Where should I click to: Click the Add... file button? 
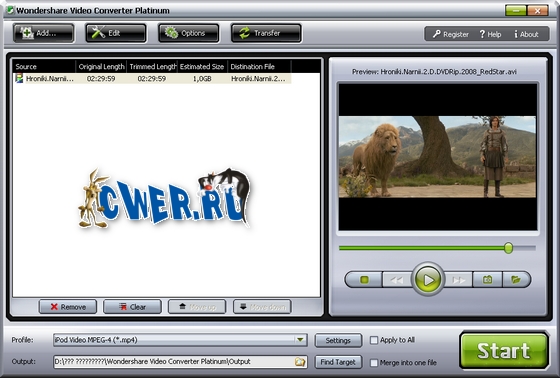point(43,33)
